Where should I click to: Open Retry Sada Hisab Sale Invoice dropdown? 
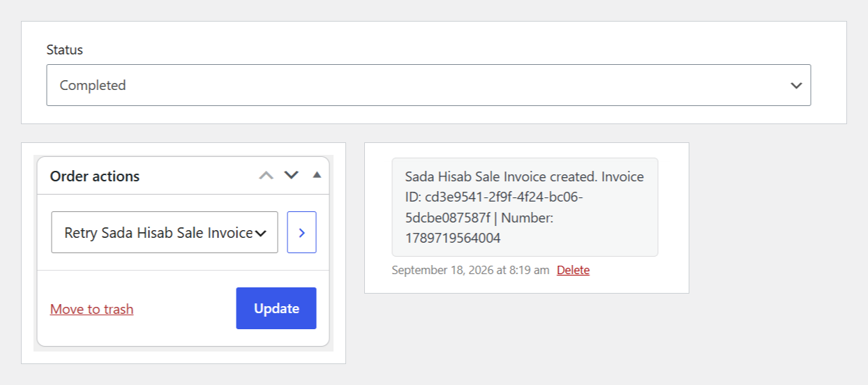pyautogui.click(x=165, y=232)
